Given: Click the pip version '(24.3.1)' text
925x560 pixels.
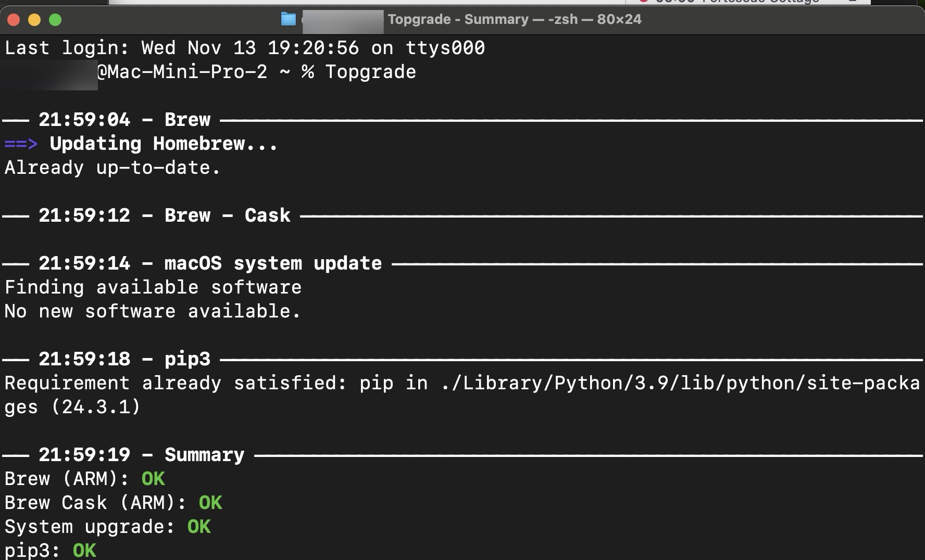Looking at the screenshot, I should [96, 407].
